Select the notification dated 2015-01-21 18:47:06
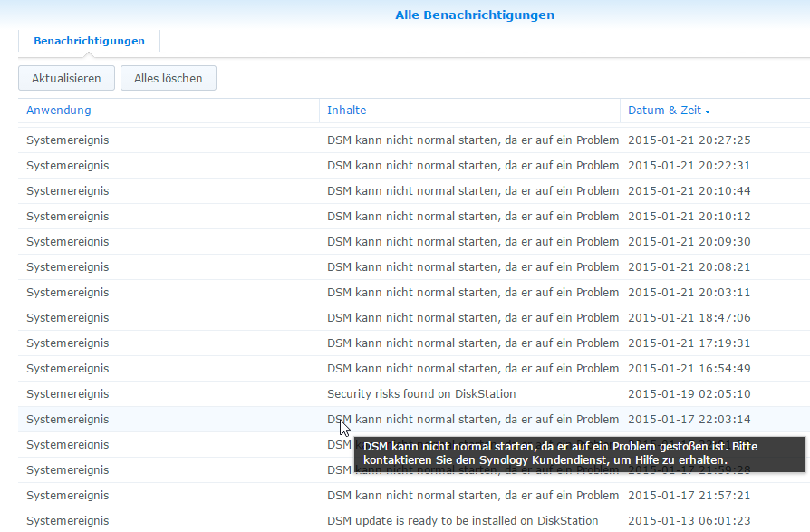 414,317
